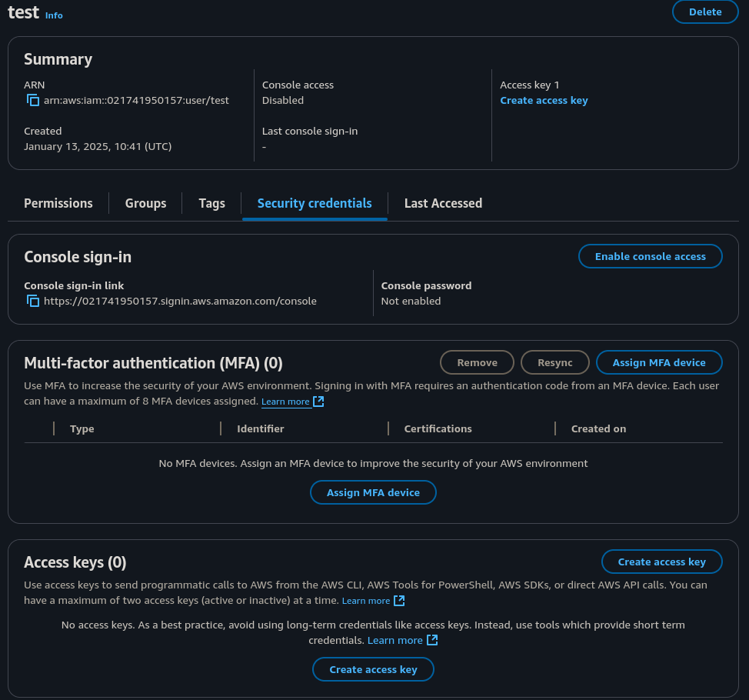Select the Tags tab

coord(211,203)
